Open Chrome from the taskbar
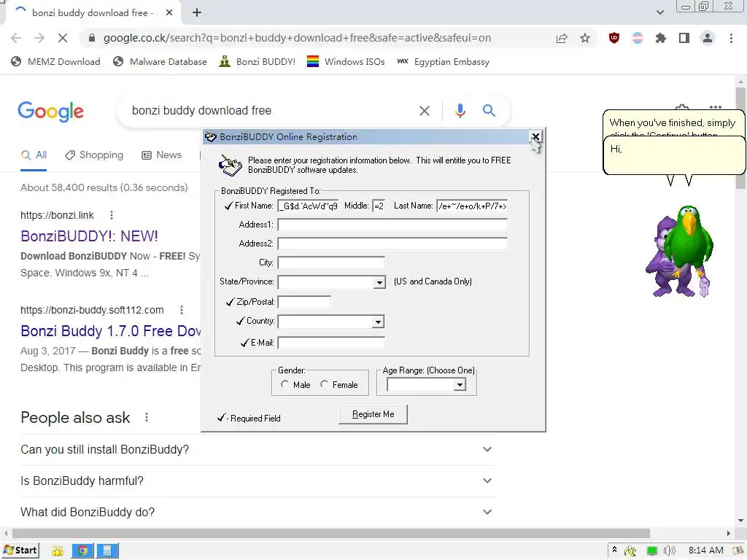 tap(82, 551)
